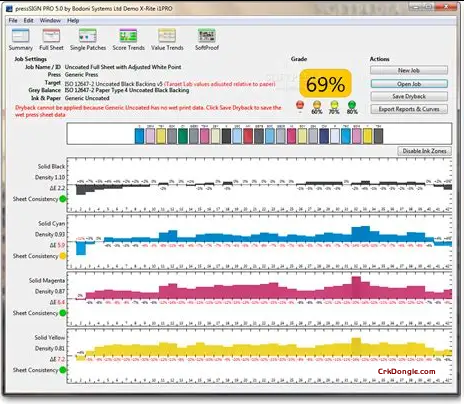Click Solid Black sheet consistency green light
This screenshot has height=404, width=464.
click(x=62, y=199)
